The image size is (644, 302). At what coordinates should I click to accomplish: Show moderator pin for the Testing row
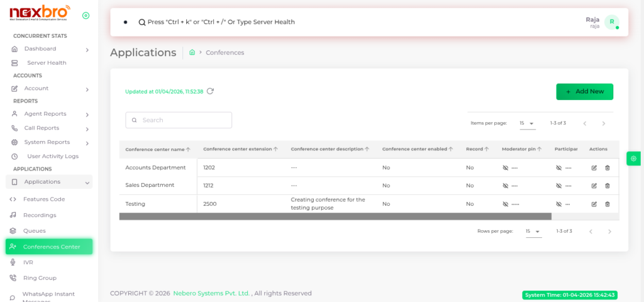505,204
